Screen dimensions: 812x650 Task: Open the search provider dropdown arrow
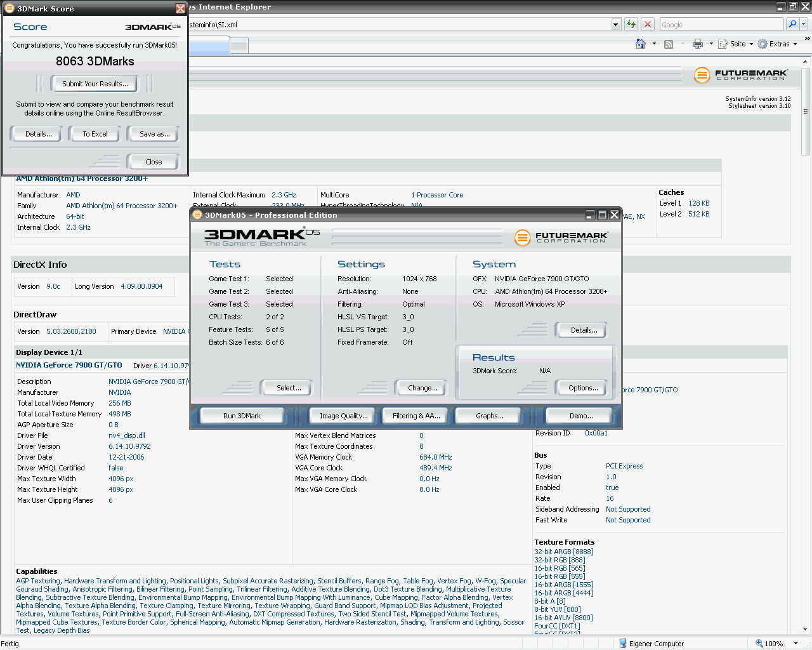(x=804, y=24)
